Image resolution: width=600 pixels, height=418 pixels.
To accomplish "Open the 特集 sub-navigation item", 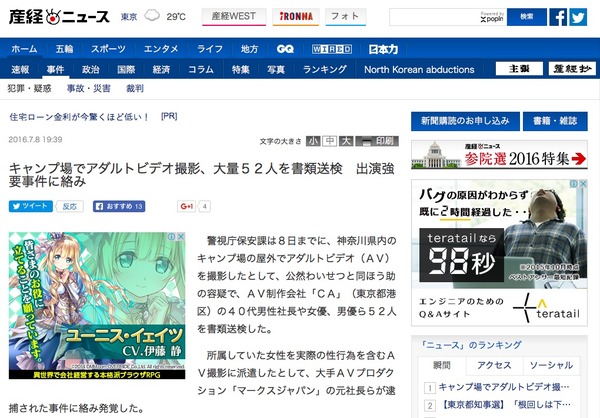I will pyautogui.click(x=241, y=69).
